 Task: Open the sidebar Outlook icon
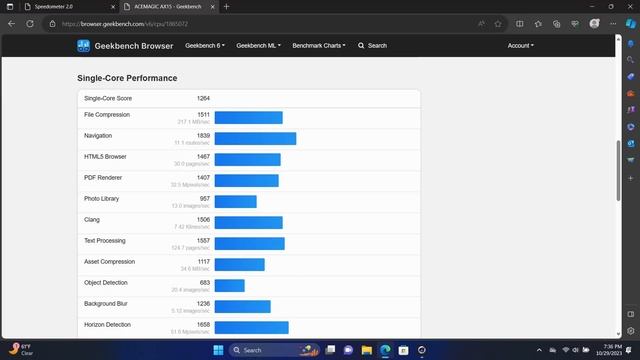click(631, 144)
